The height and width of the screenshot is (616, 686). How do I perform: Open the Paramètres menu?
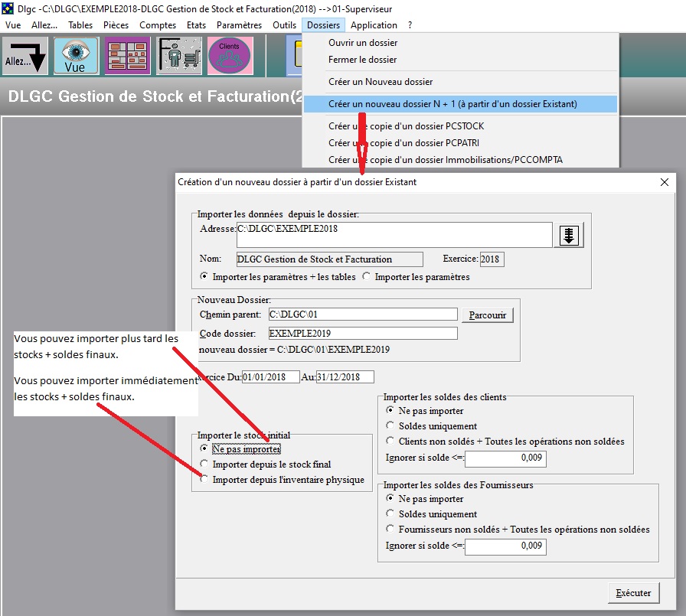(x=239, y=25)
